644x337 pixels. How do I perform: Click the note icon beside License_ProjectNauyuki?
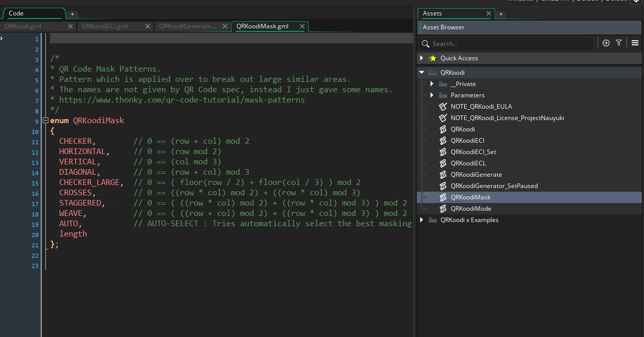(443, 118)
